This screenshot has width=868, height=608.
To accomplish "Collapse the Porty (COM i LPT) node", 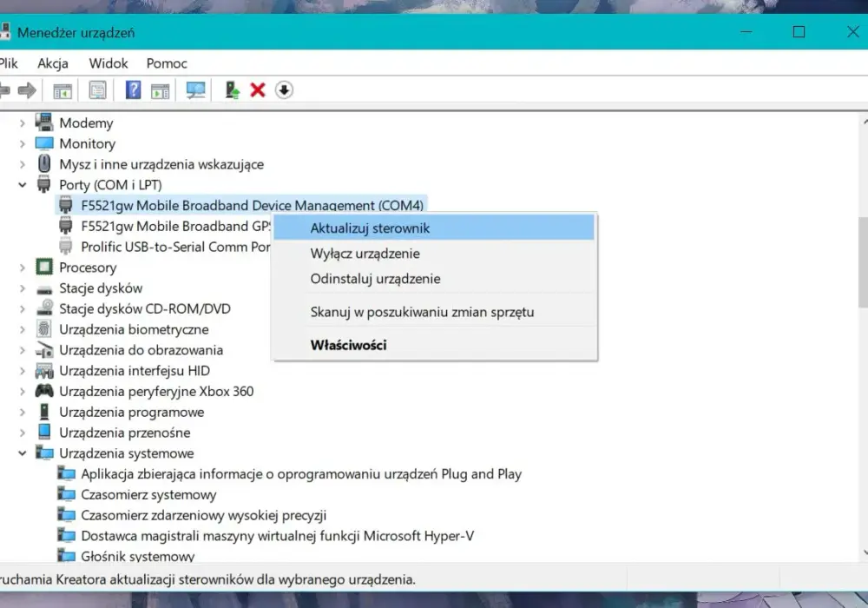I will tap(23, 185).
